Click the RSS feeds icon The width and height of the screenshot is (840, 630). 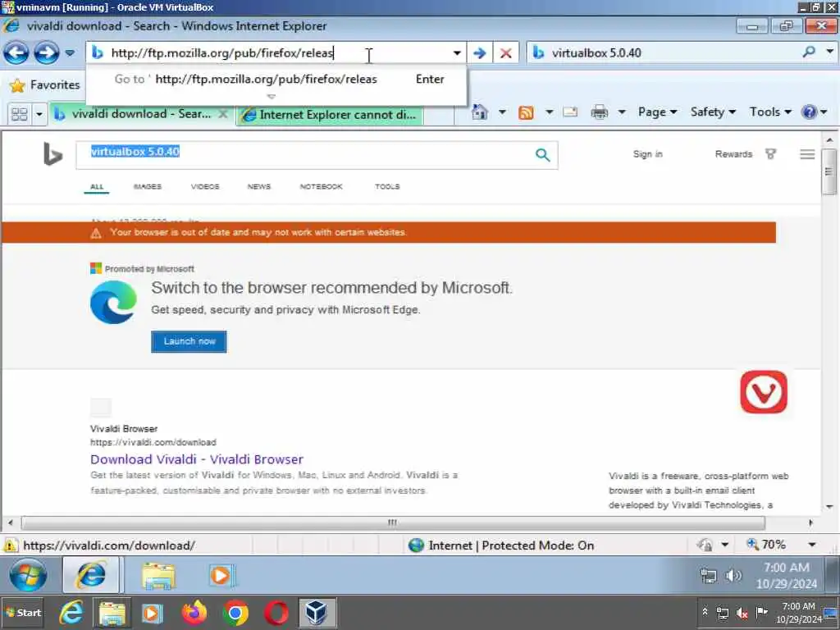coord(526,112)
